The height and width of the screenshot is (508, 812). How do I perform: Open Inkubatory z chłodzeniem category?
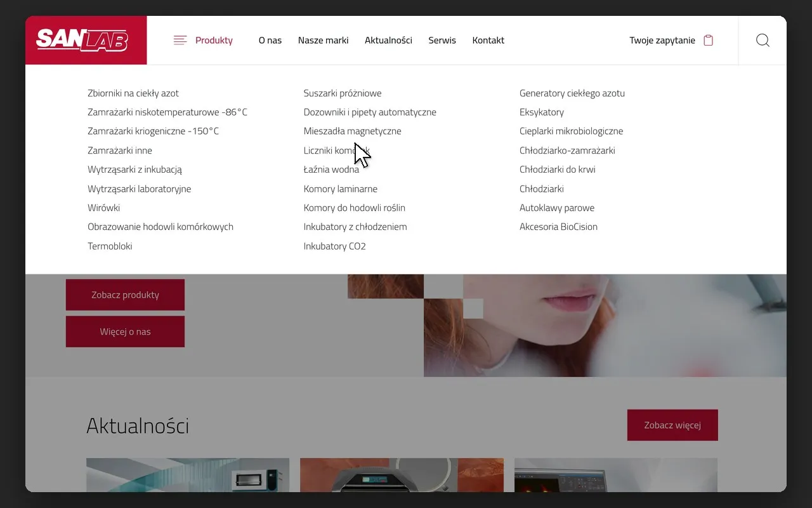click(355, 227)
